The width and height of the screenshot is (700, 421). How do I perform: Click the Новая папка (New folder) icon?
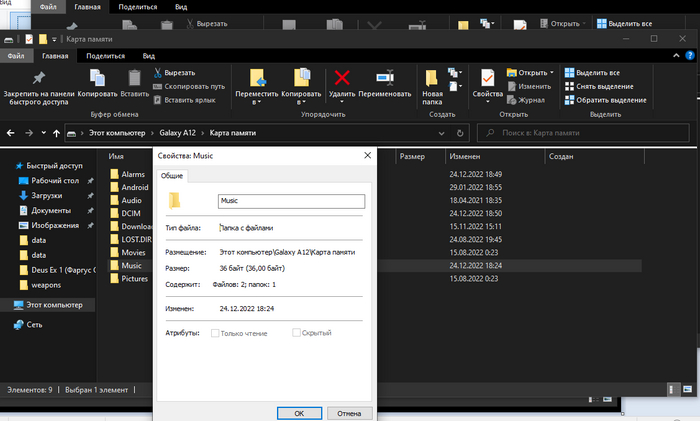pyautogui.click(x=432, y=78)
